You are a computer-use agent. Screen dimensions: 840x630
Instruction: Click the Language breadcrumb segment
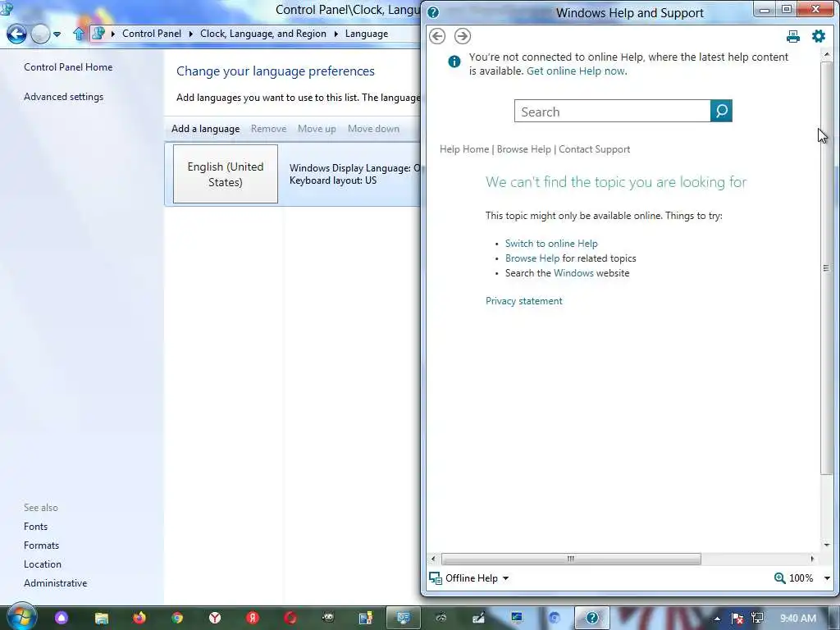click(x=367, y=33)
